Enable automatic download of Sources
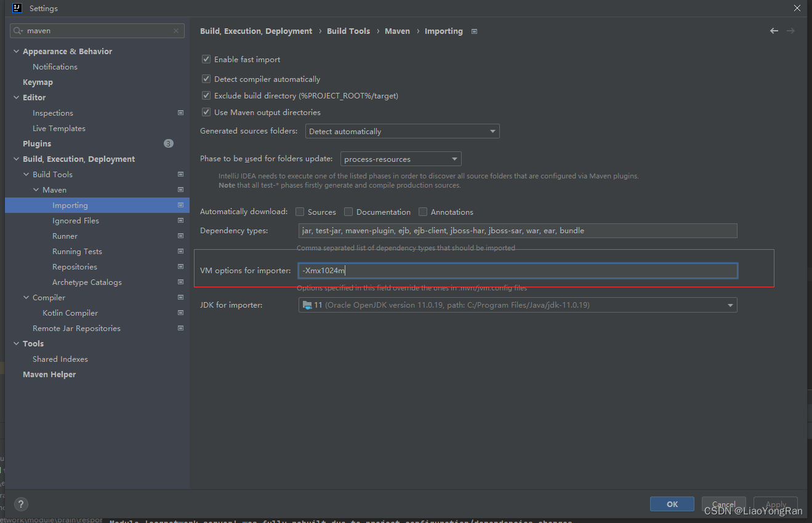The width and height of the screenshot is (812, 523). [x=300, y=212]
